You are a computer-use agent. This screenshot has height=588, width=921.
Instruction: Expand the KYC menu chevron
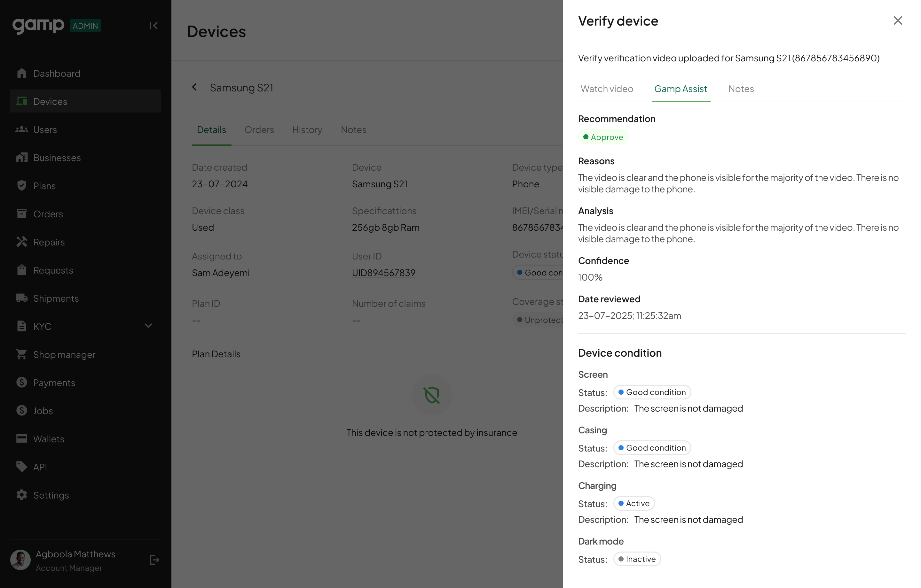148,326
